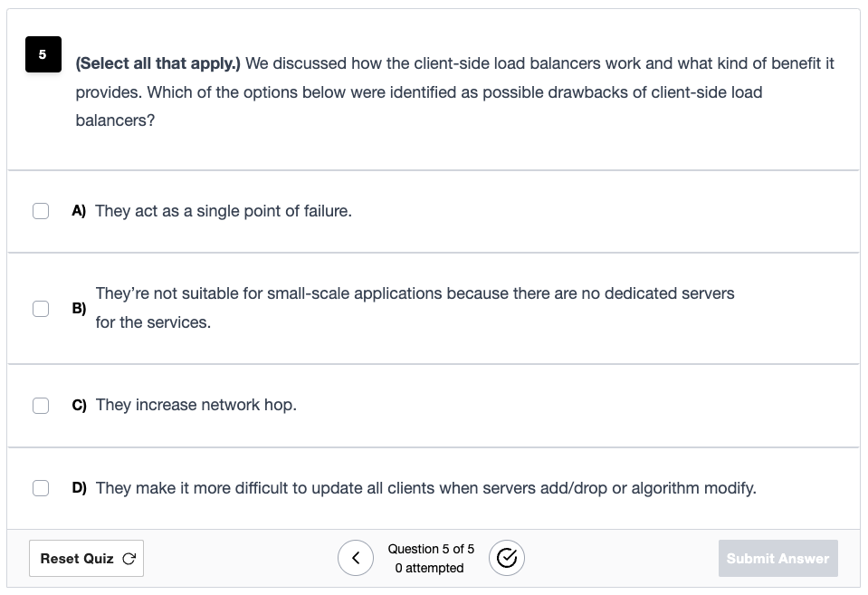
Task: Click option D text about updating clients
Action: [x=425, y=488]
